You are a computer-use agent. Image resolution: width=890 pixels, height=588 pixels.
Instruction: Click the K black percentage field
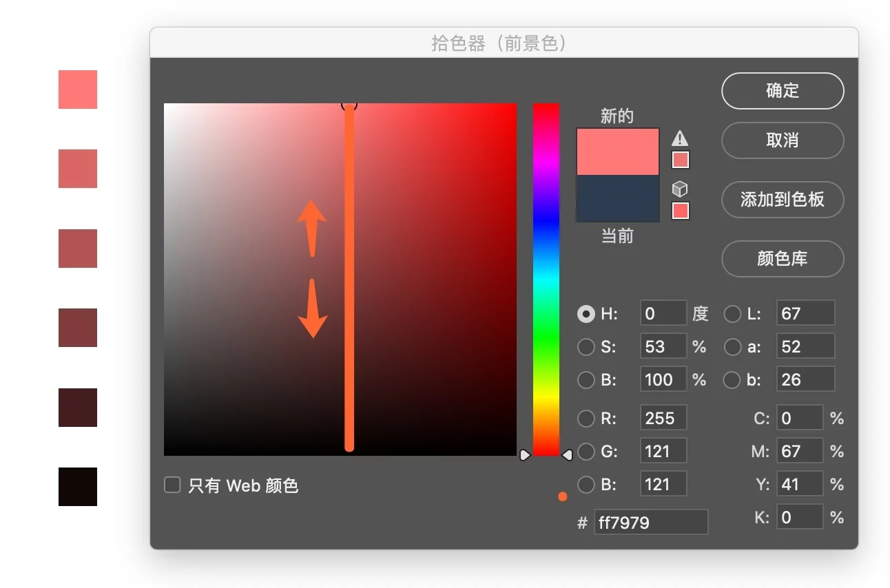click(800, 518)
